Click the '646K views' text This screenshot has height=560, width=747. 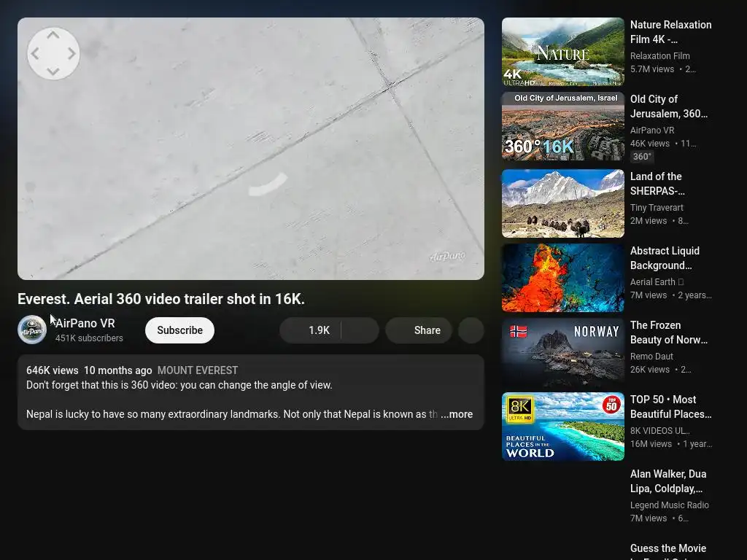pyautogui.click(x=53, y=370)
